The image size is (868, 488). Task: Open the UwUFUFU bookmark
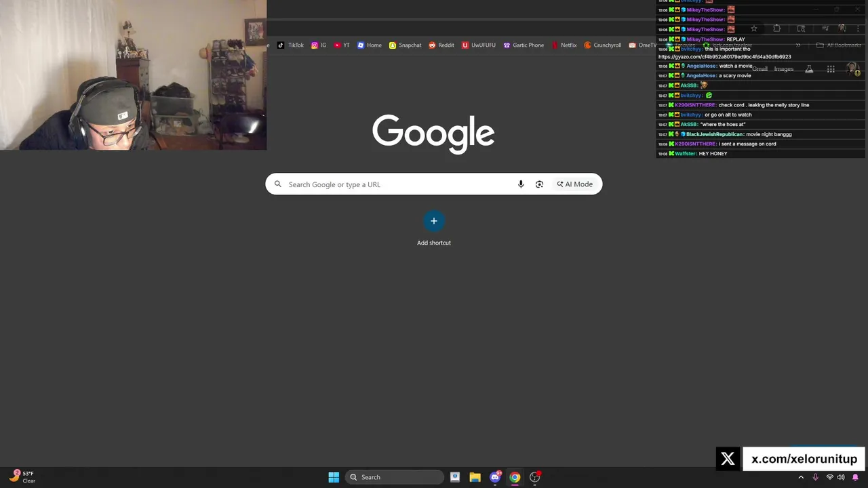click(478, 45)
